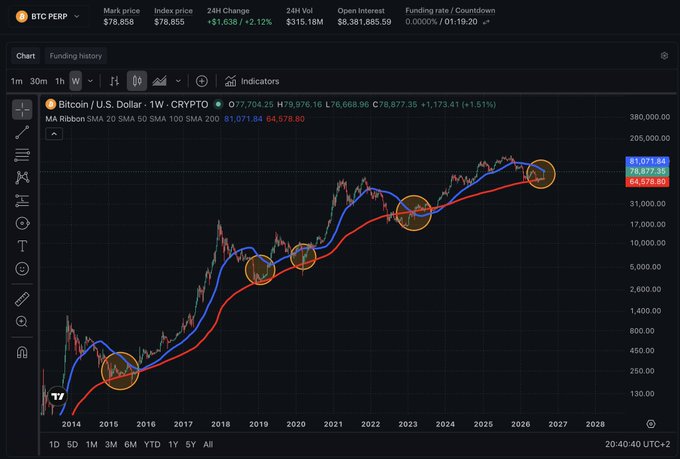This screenshot has width=680, height=459.
Task: Click the Mark price label
Action: point(121,11)
